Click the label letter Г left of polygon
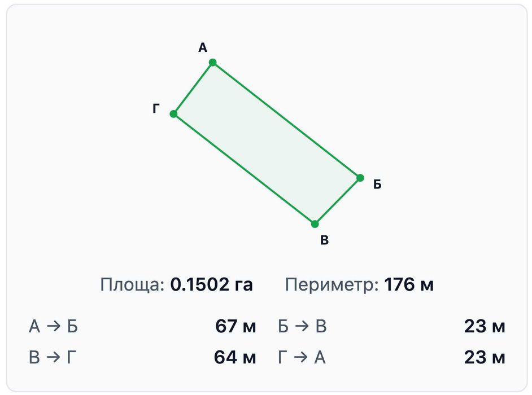The image size is (532, 395). [156, 108]
